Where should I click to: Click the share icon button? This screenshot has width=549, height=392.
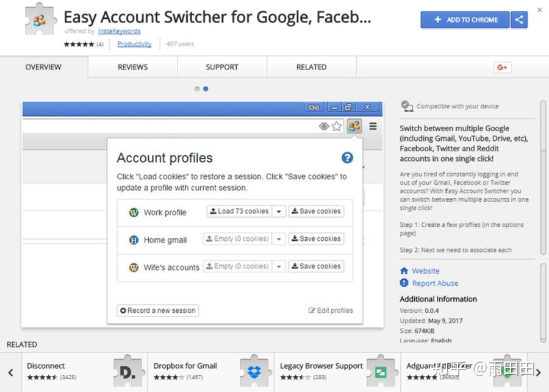tap(519, 20)
